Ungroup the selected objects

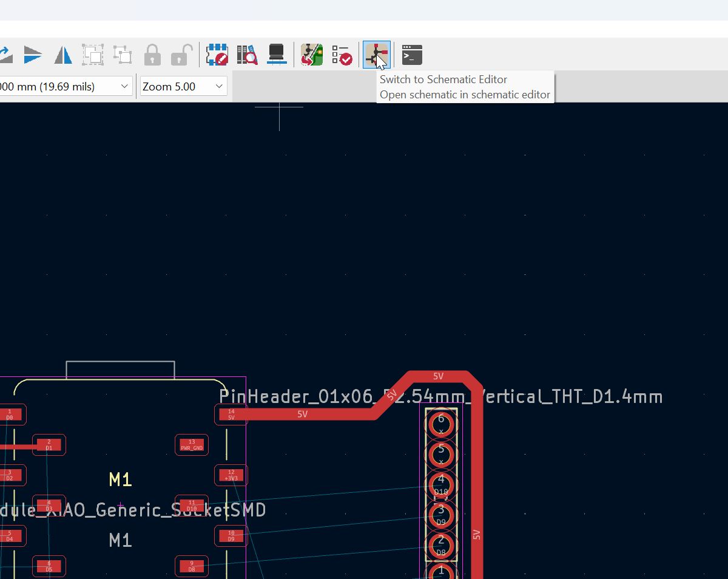[122, 55]
